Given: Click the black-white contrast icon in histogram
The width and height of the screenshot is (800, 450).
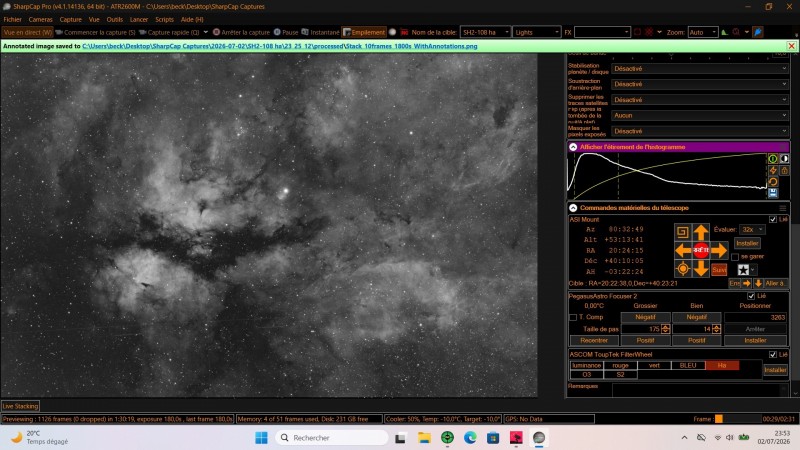Looking at the screenshot, I should 784,159.
